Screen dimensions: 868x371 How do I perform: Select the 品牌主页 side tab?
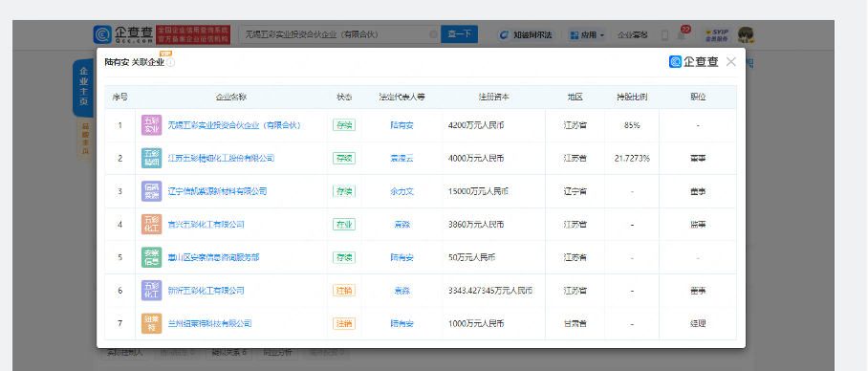coord(85,139)
